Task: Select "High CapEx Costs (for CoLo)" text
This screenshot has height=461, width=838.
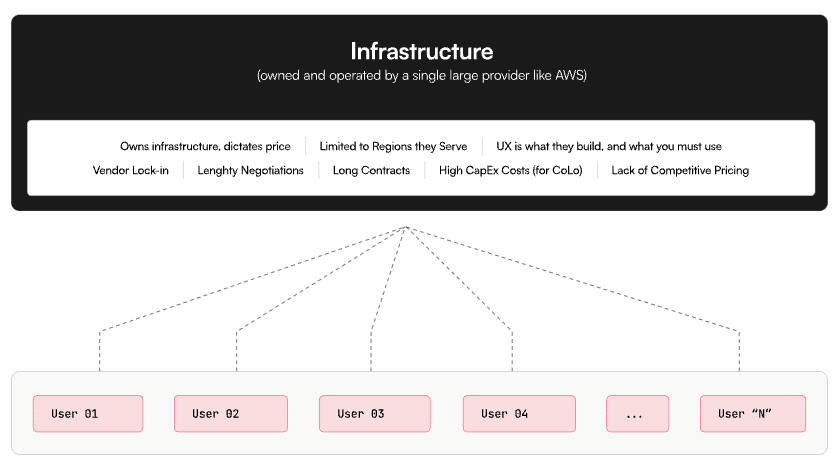Action: 510,170
